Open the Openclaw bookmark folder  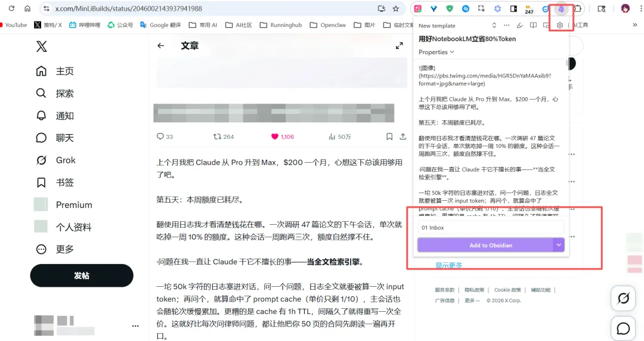(x=328, y=25)
